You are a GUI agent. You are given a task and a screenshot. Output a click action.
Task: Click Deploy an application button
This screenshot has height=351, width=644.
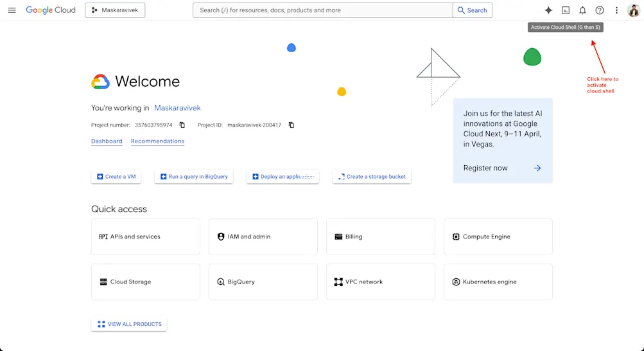point(283,177)
